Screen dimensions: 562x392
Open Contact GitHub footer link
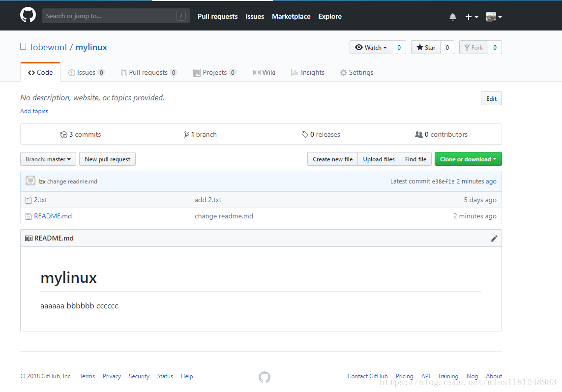coord(367,376)
